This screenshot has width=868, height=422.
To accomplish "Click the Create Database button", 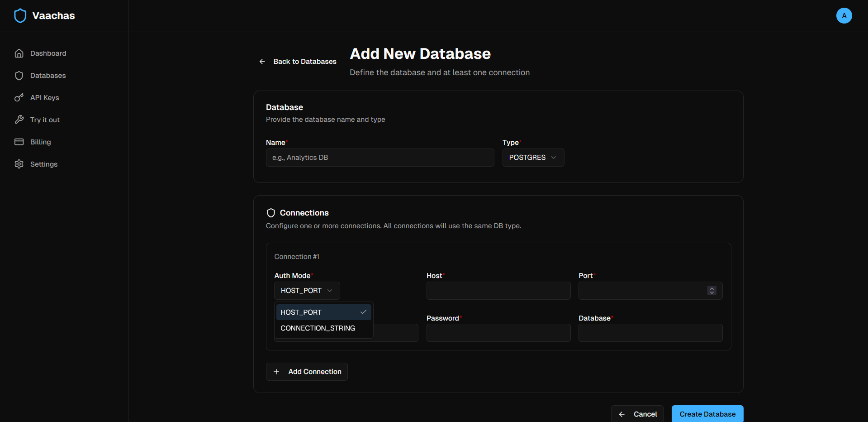I will (707, 414).
